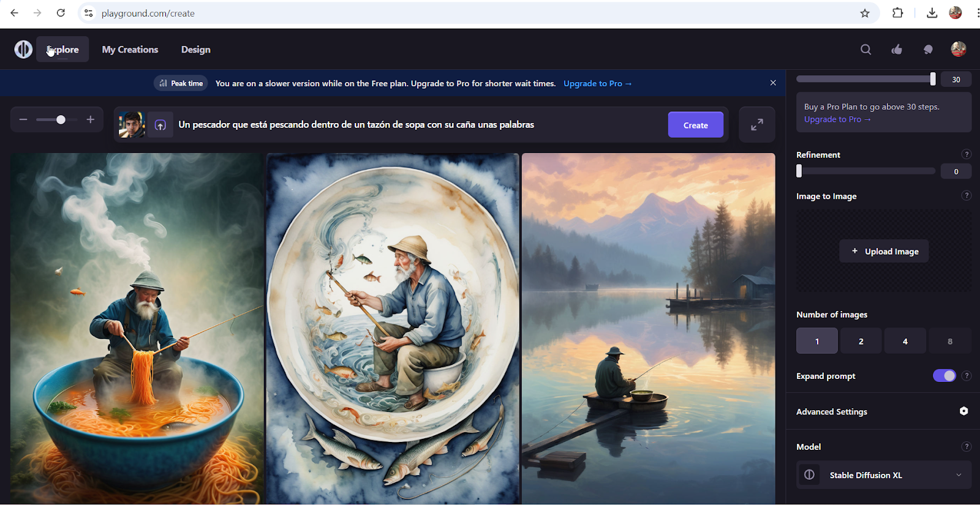Click the Refinement slider track
The height and width of the screenshot is (505, 980).
pyautogui.click(x=865, y=171)
